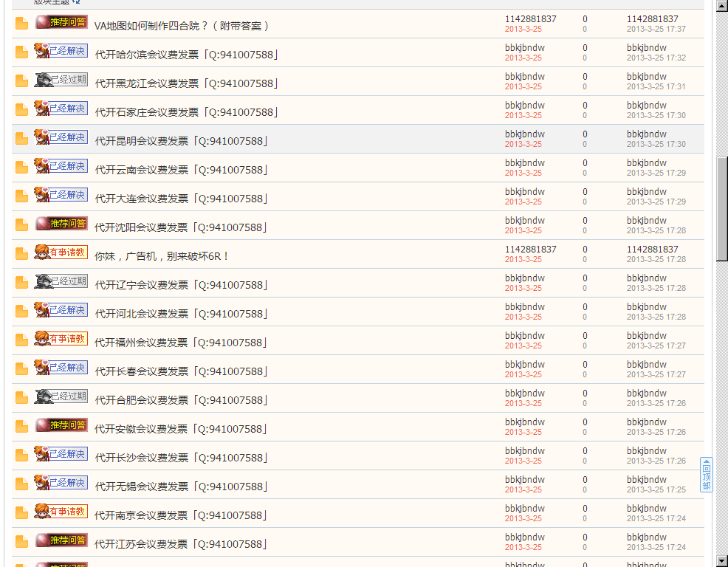Open thread 代开江苏会议费发票
The height and width of the screenshot is (567, 728).
point(181,544)
